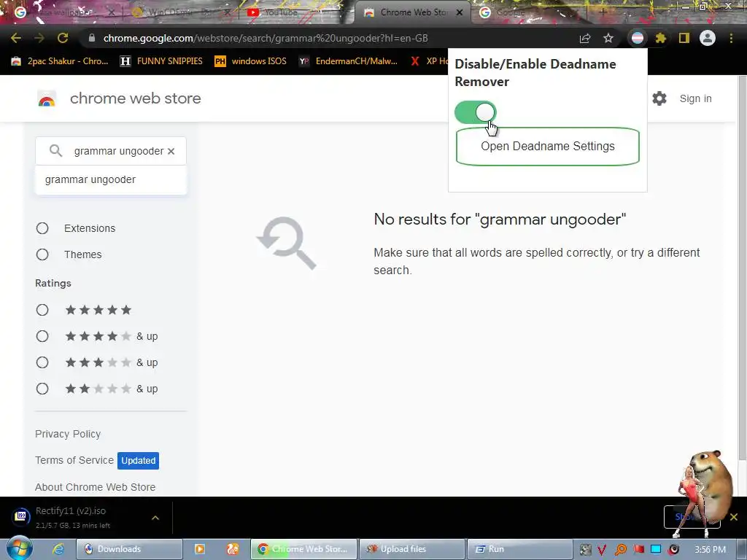Select four stars & up filter
Viewport: 747px width, 560px height.
[x=42, y=336]
